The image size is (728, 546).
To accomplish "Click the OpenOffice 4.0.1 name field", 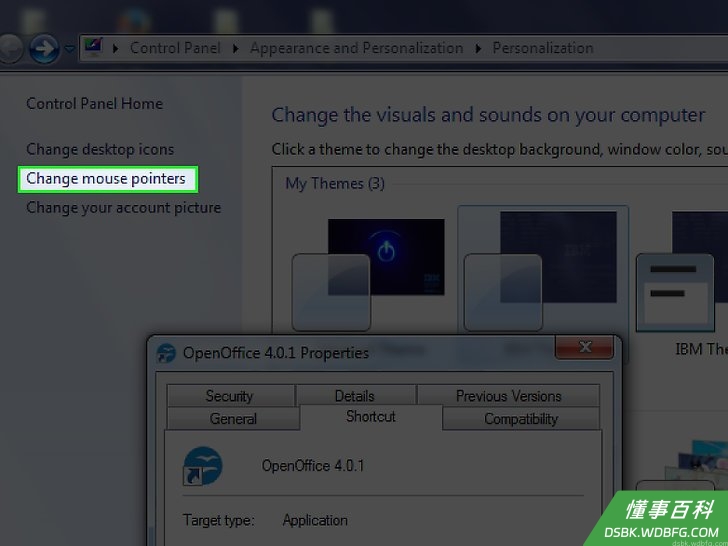I will (x=313, y=465).
